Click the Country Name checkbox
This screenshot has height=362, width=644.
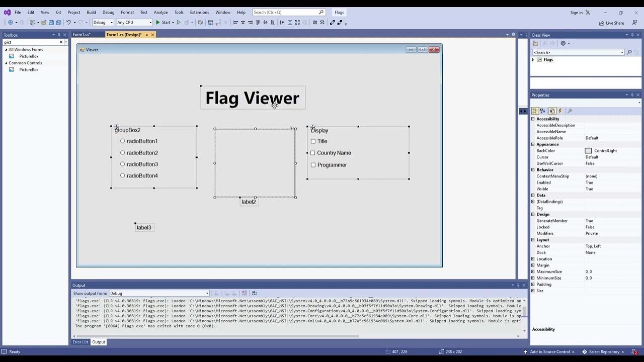tap(313, 153)
